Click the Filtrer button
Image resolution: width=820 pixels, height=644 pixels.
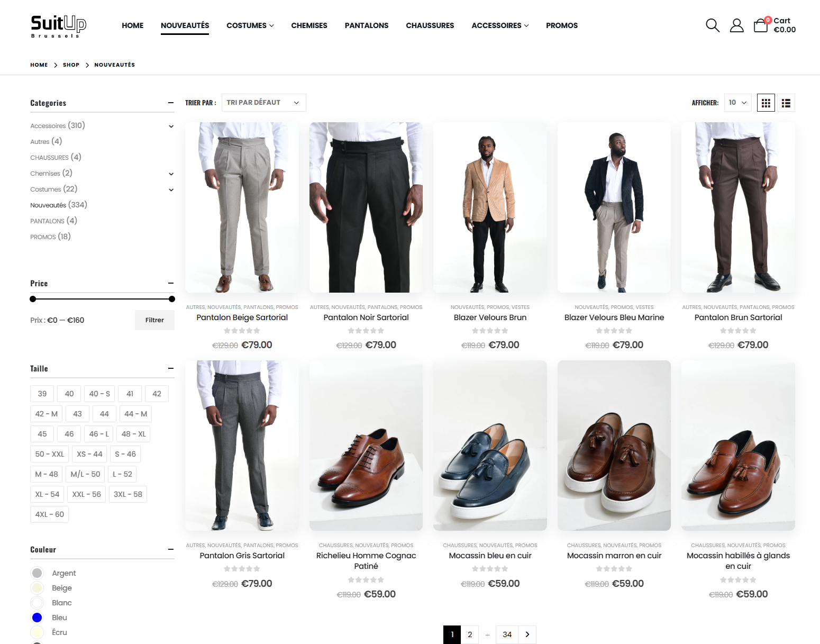point(154,320)
